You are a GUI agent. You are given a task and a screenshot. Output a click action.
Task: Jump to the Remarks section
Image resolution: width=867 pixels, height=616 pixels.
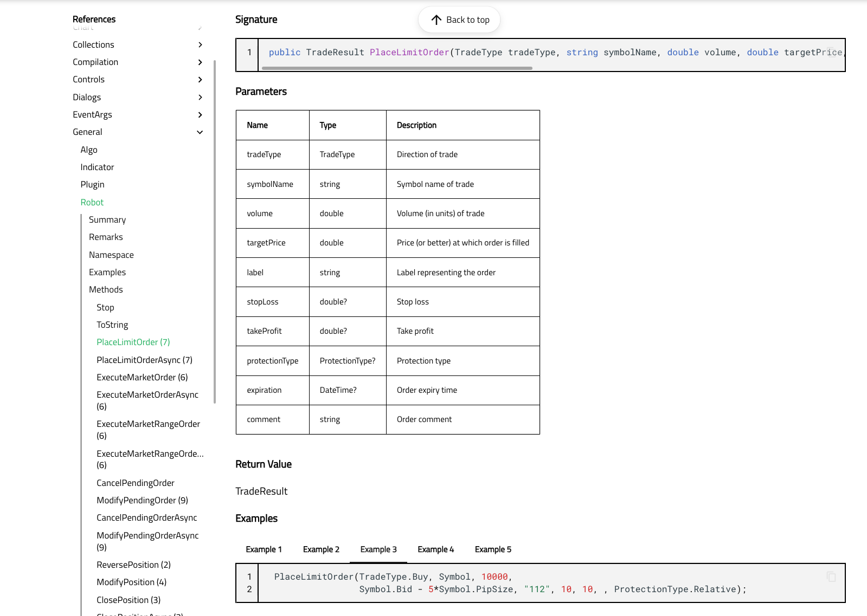click(106, 237)
